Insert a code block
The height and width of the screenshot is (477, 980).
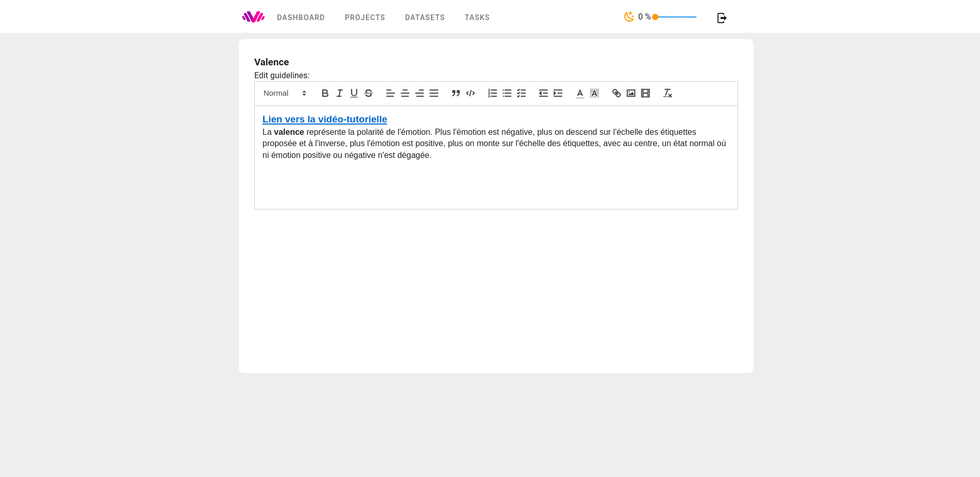pos(470,93)
